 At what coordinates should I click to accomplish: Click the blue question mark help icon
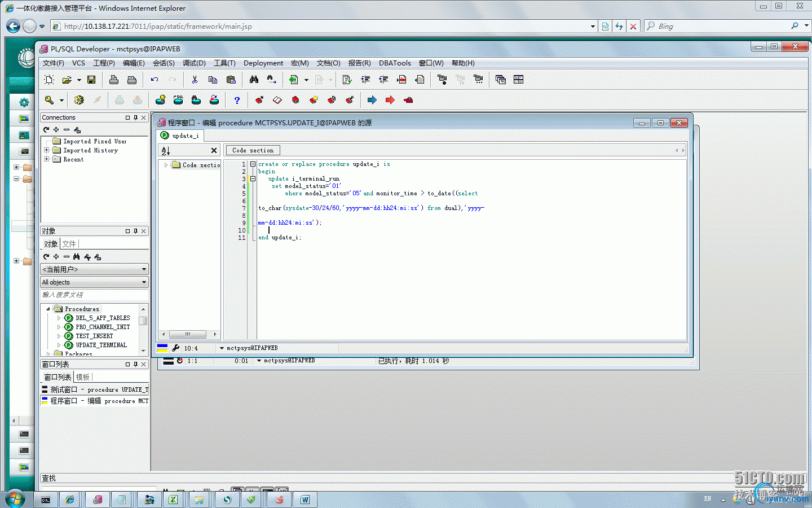pyautogui.click(x=237, y=100)
